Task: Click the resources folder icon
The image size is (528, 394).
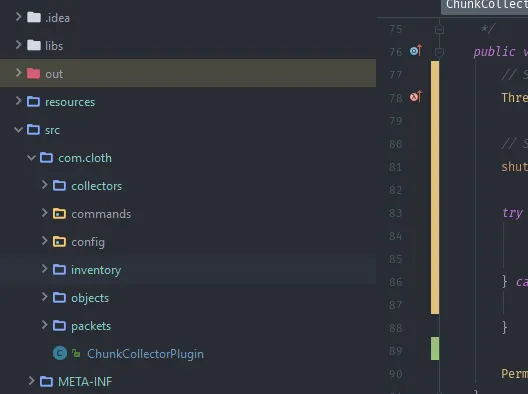Action: pos(33,101)
